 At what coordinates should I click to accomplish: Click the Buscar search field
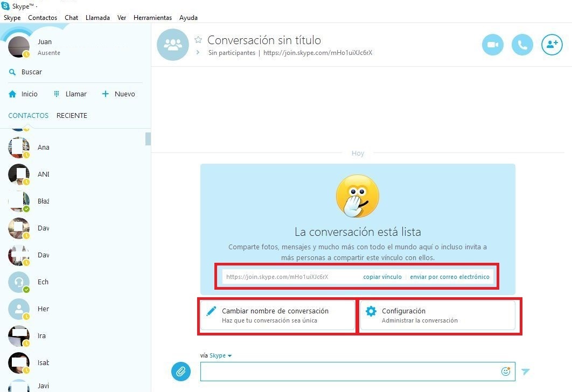tap(75, 72)
